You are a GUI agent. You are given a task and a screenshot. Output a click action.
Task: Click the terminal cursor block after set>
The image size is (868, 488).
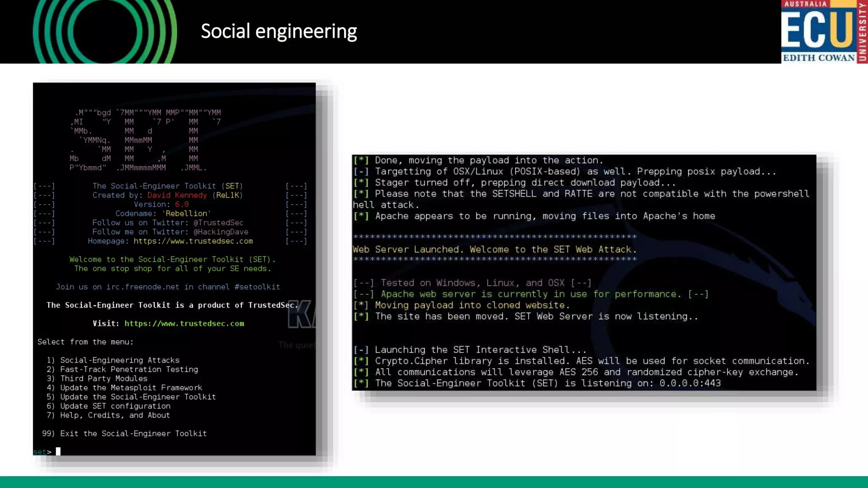[x=58, y=451]
